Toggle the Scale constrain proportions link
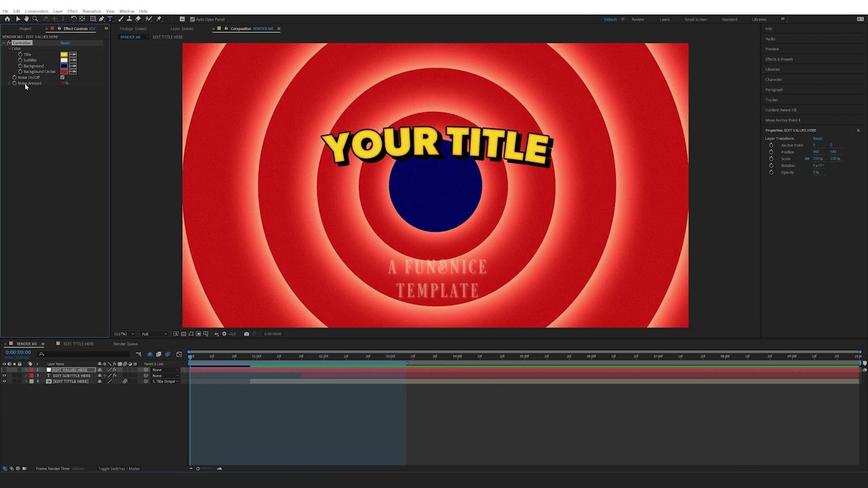This screenshot has height=488, width=868. (x=807, y=159)
